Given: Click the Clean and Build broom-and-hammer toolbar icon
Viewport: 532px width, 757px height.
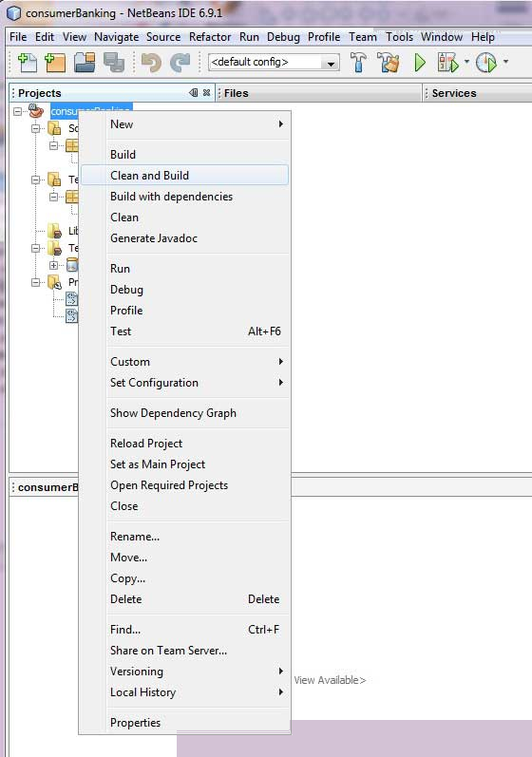Looking at the screenshot, I should 389,63.
